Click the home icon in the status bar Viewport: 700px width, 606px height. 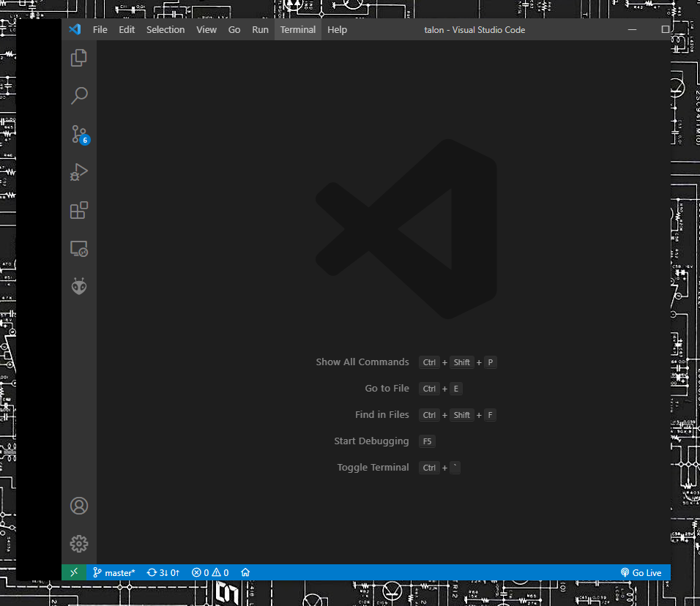(245, 572)
